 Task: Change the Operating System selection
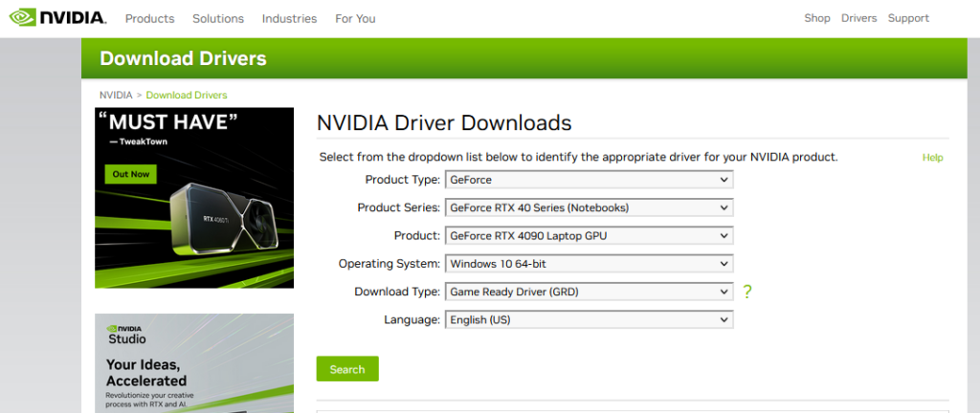(x=589, y=264)
